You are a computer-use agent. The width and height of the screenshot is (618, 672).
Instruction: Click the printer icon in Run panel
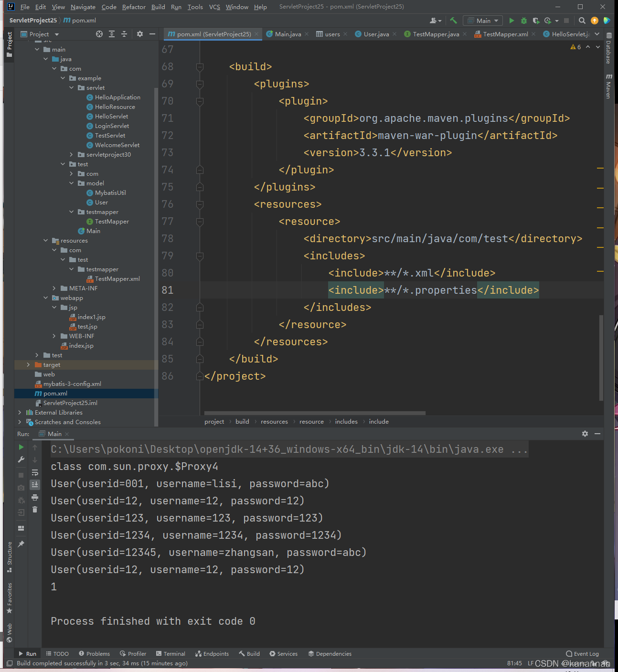[x=35, y=497]
